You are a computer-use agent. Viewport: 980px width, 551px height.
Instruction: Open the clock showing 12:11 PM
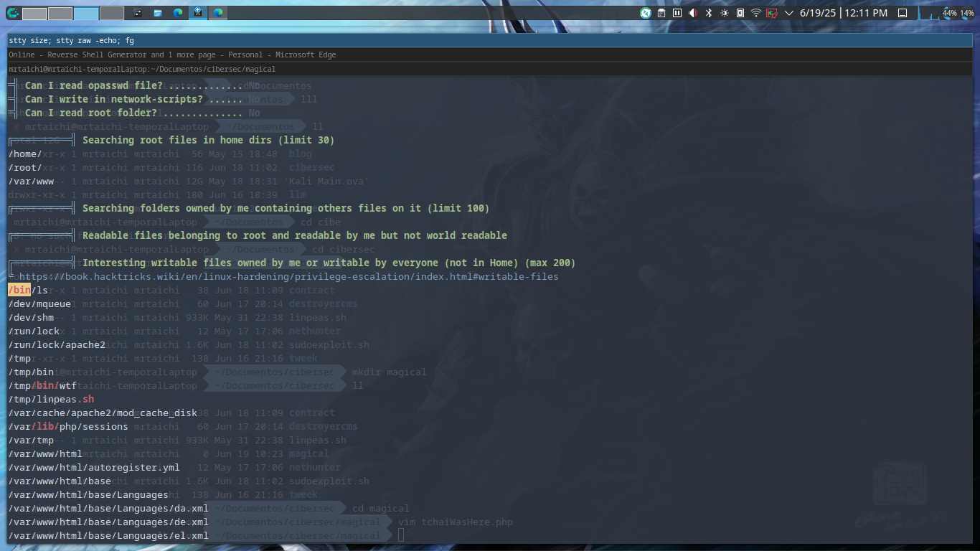[843, 13]
